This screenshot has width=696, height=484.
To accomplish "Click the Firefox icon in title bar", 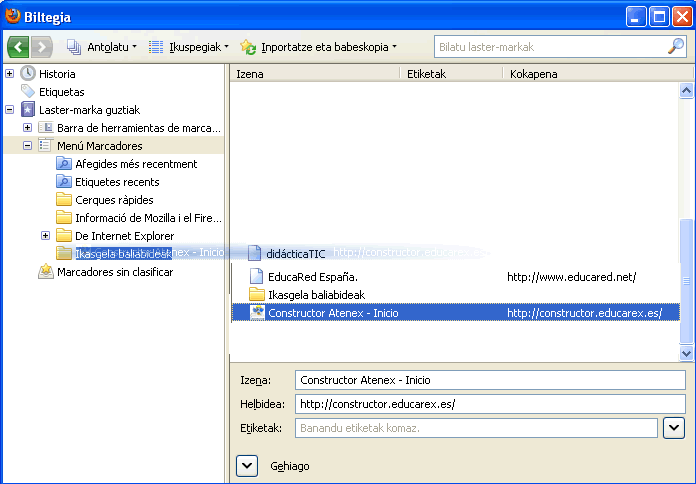I will 13,16.
